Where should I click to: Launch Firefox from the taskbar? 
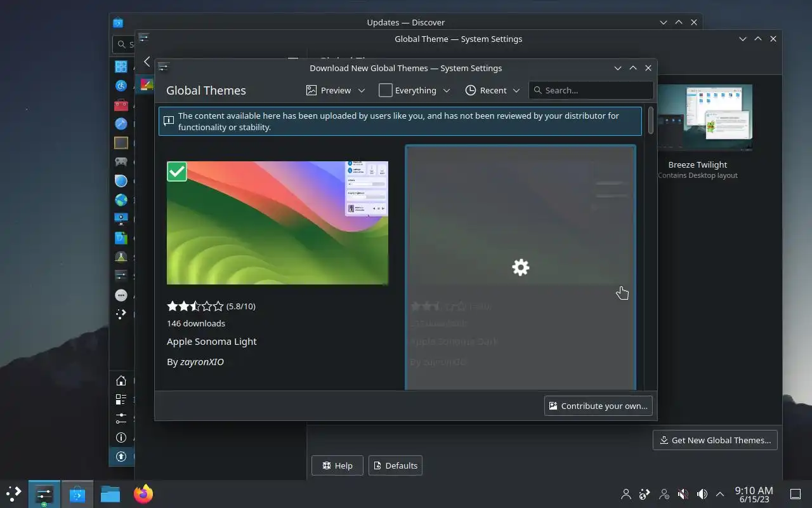coord(143,494)
